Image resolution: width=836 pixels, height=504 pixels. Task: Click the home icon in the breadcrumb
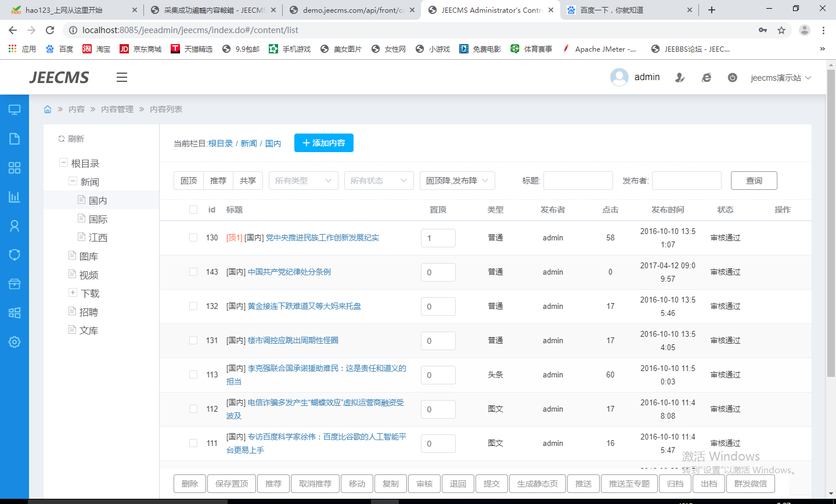click(x=48, y=109)
